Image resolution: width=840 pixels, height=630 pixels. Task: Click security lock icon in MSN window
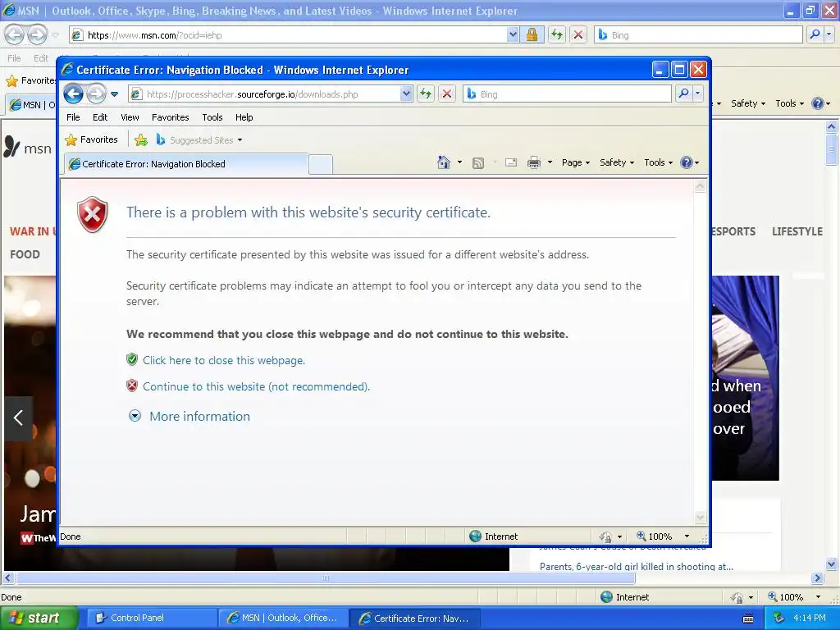(x=532, y=34)
